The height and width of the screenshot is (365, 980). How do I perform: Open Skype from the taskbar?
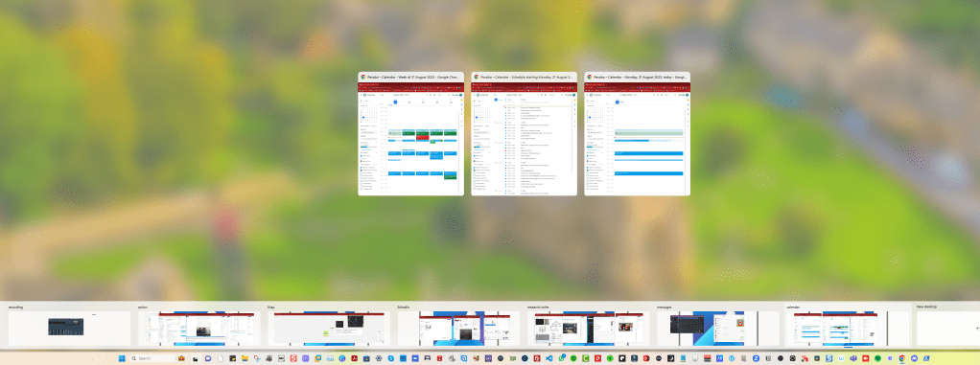click(x=390, y=358)
